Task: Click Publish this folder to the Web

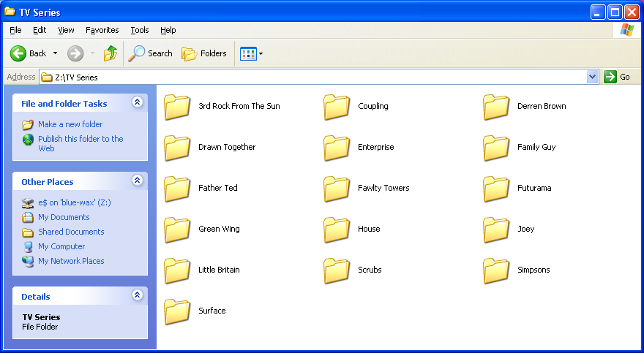Action: point(80,143)
